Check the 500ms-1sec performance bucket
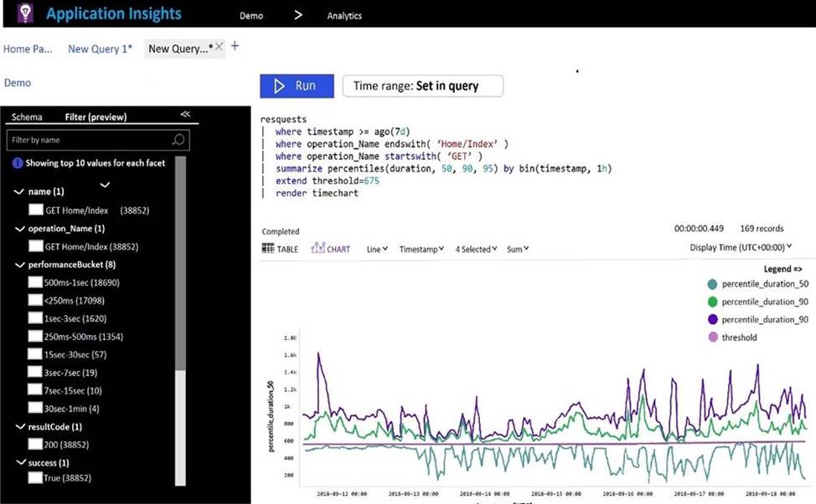Screen dimensions: 816x504 click(x=35, y=283)
